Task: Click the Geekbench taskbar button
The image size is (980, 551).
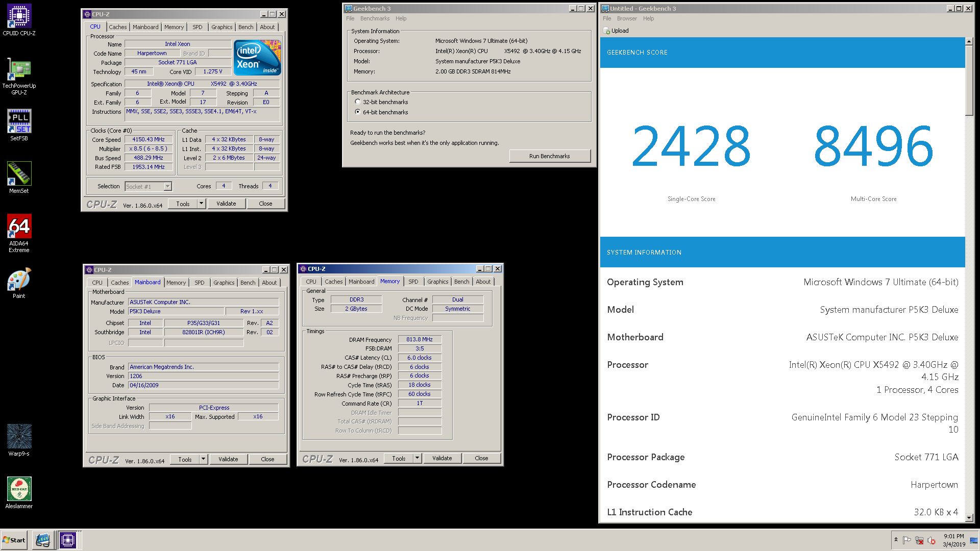Action: [x=43, y=540]
